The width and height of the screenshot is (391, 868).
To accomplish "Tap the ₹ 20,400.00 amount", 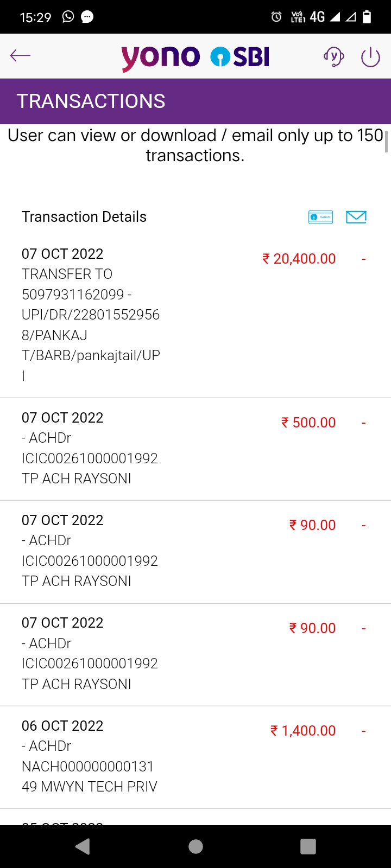I will click(x=299, y=259).
